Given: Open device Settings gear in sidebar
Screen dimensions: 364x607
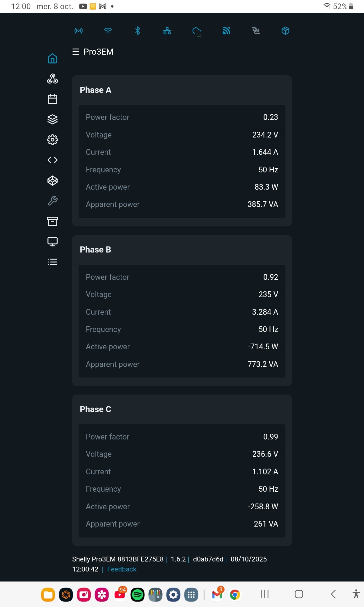Looking at the screenshot, I should [x=52, y=140].
